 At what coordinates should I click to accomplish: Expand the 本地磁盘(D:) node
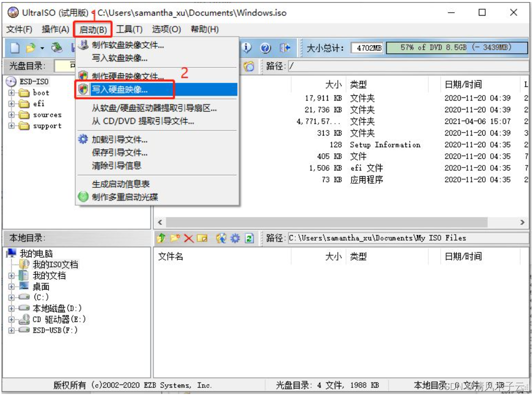point(12,309)
